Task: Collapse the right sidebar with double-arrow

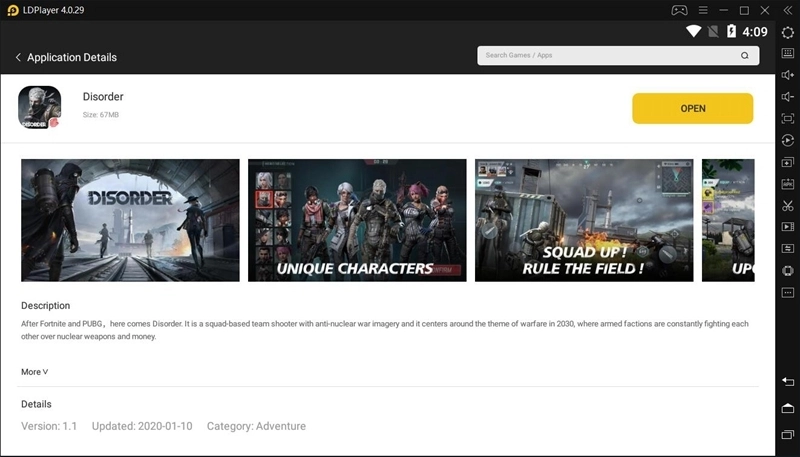Action: click(x=788, y=10)
